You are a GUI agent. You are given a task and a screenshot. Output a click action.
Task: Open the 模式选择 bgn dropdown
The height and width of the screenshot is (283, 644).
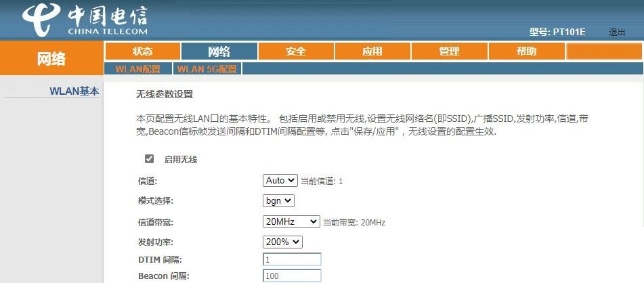pyautogui.click(x=278, y=200)
